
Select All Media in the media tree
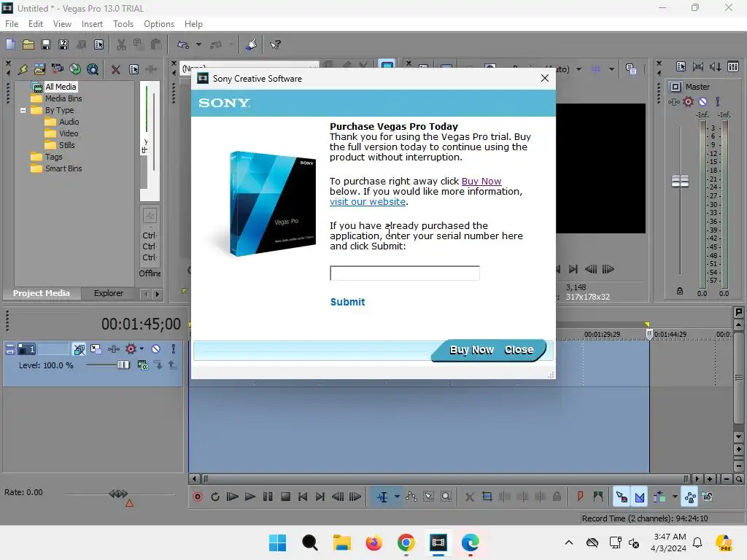point(61,87)
